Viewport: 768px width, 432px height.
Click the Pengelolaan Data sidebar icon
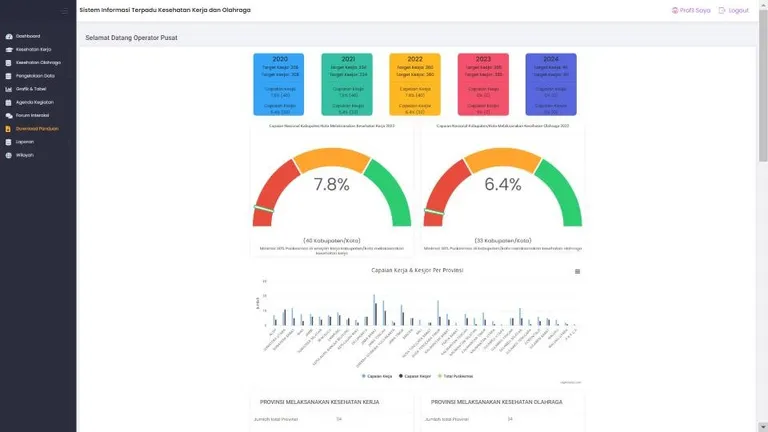click(x=8, y=76)
